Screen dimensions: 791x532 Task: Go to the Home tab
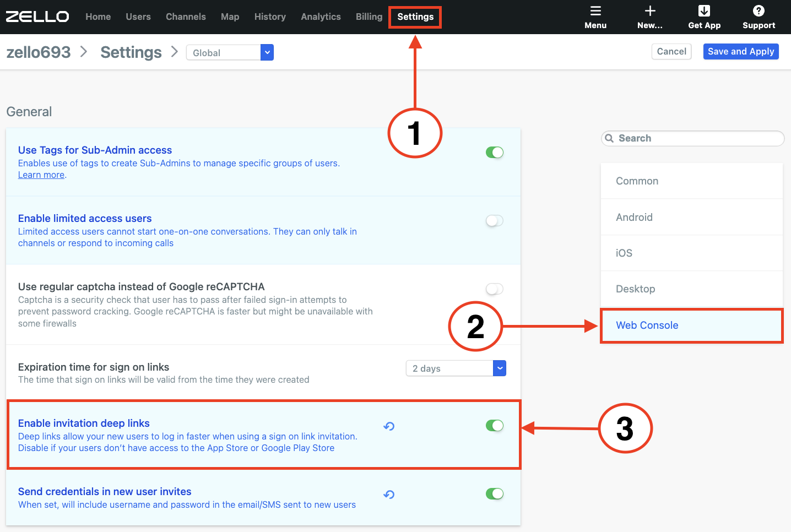click(98, 17)
